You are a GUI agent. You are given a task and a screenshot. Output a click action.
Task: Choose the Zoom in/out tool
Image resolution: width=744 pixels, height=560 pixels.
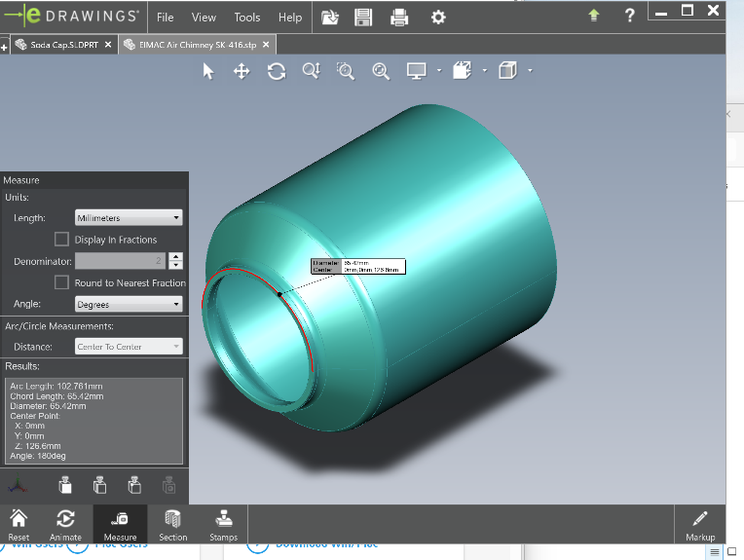click(x=312, y=71)
